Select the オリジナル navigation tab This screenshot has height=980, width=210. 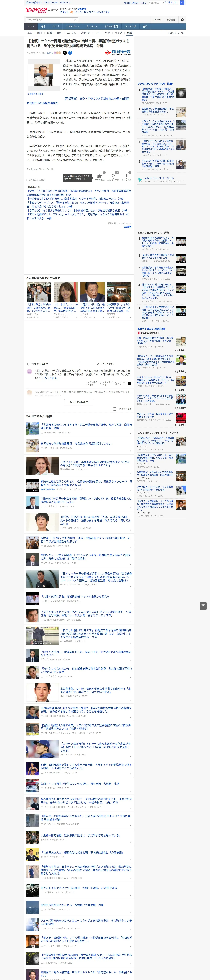point(92,27)
